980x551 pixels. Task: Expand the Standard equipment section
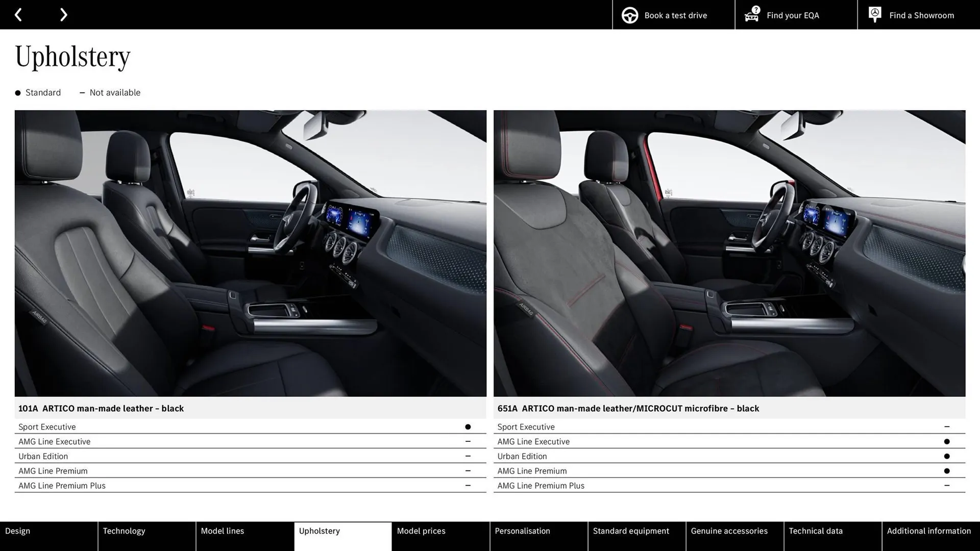(x=631, y=531)
